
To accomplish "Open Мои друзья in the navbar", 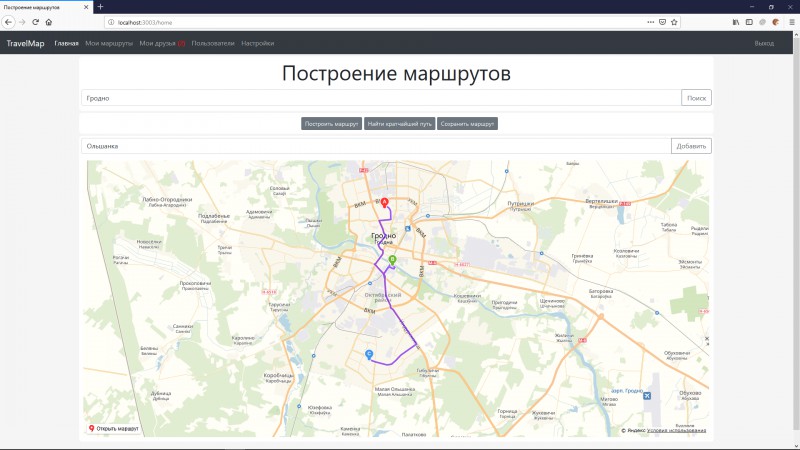I will [x=162, y=43].
